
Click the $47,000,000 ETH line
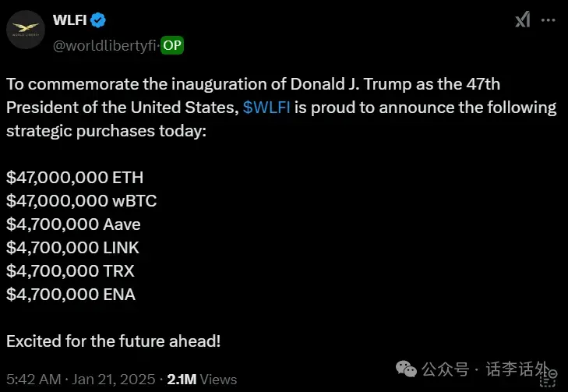(x=75, y=178)
